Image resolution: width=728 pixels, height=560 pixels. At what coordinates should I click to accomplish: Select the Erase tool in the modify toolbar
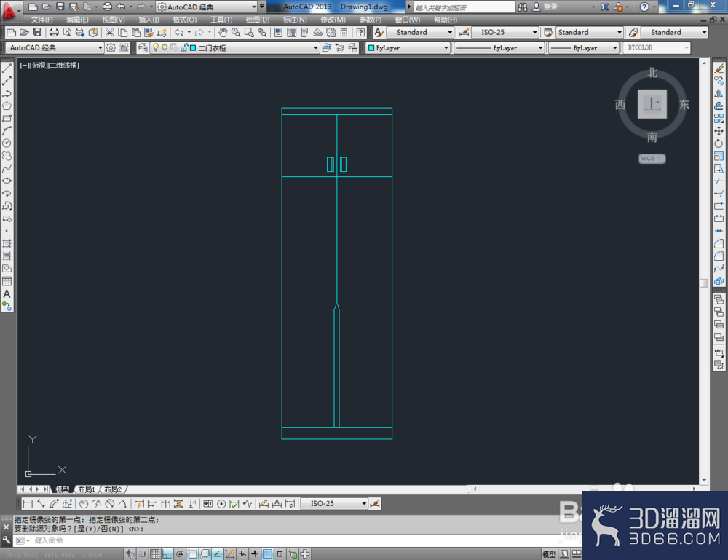click(x=719, y=68)
